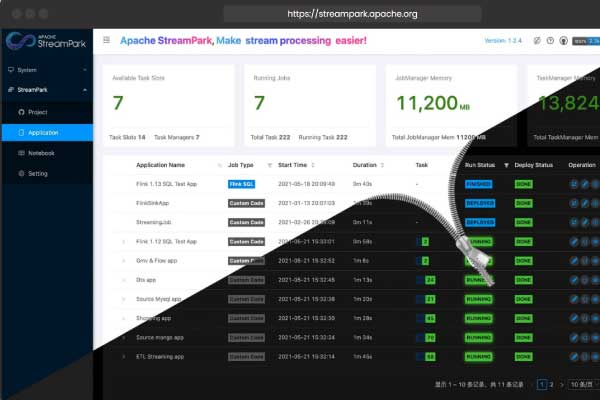Select Notebook in the sidebar
The width and height of the screenshot is (600, 400).
(x=41, y=153)
